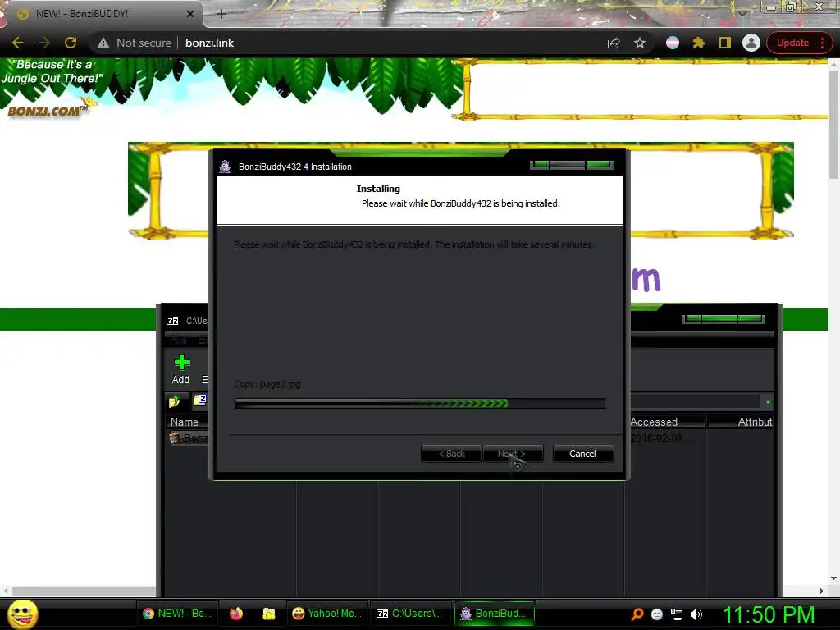Toggle the browser side panel icon

725,43
